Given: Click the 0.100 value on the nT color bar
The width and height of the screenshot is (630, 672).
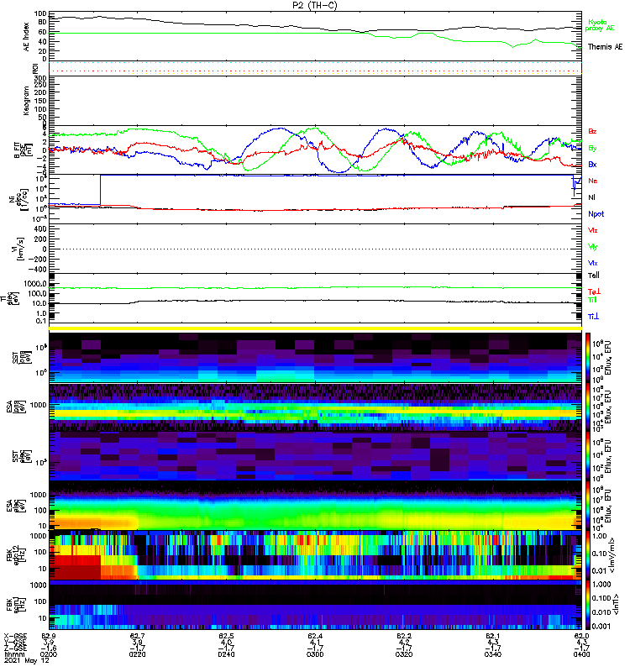Looking at the screenshot, I should [x=600, y=598].
